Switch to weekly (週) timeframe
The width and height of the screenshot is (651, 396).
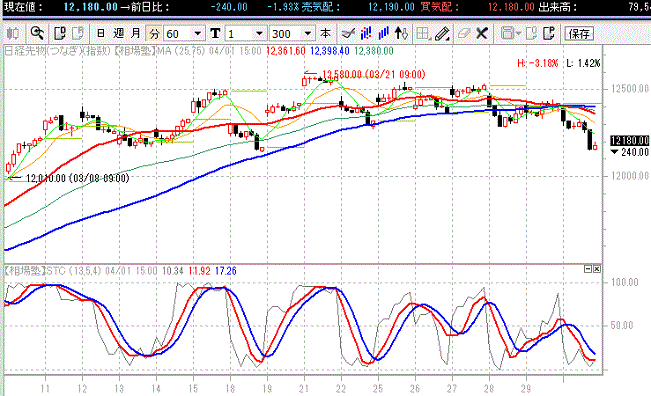coord(118,33)
